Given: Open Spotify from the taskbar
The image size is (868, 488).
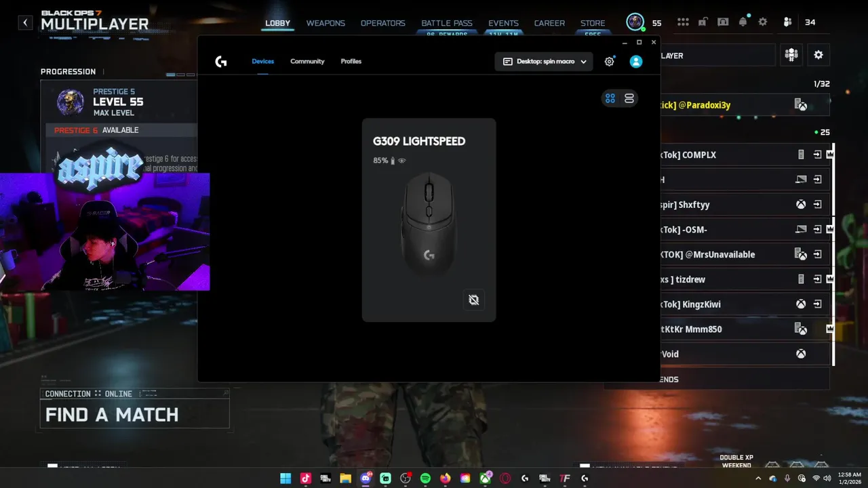Looking at the screenshot, I should pyautogui.click(x=425, y=479).
